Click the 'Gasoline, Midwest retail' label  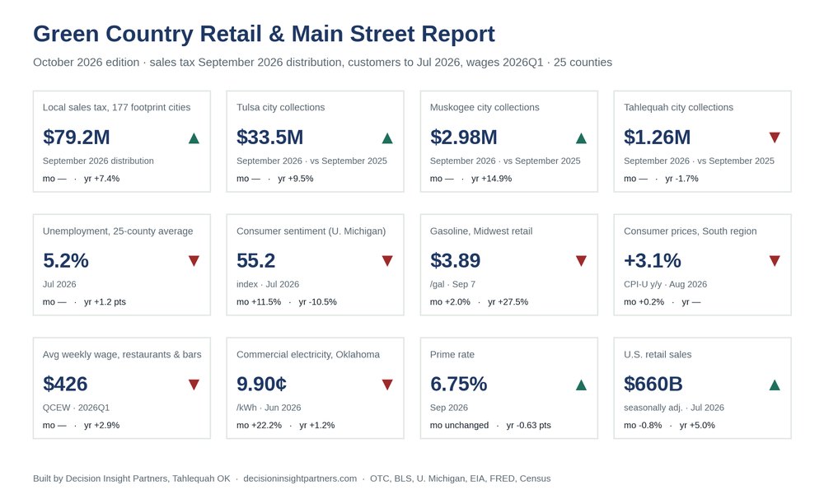coord(481,231)
